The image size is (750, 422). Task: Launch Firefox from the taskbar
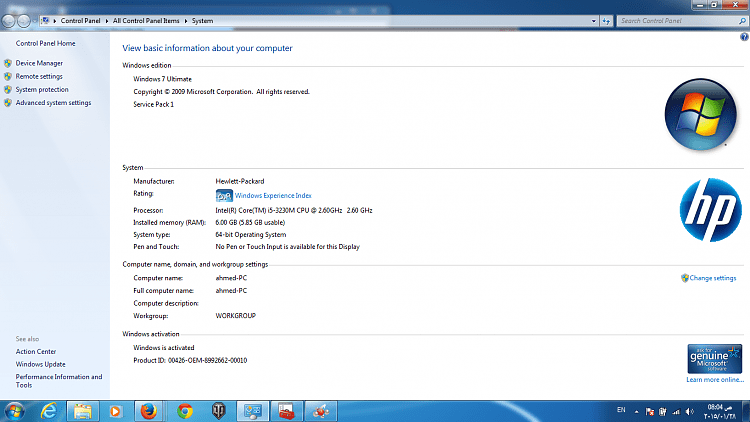pos(149,411)
